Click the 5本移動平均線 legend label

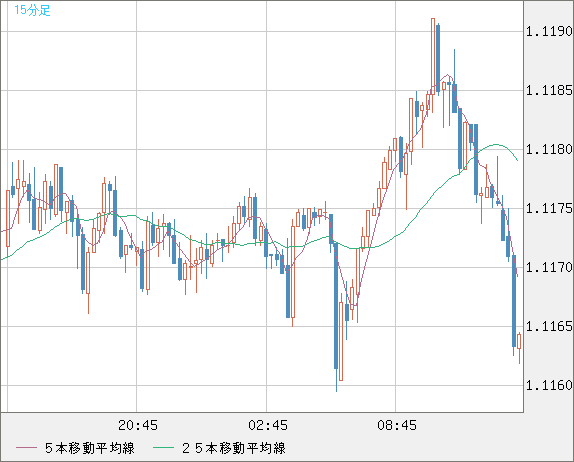coord(90,448)
